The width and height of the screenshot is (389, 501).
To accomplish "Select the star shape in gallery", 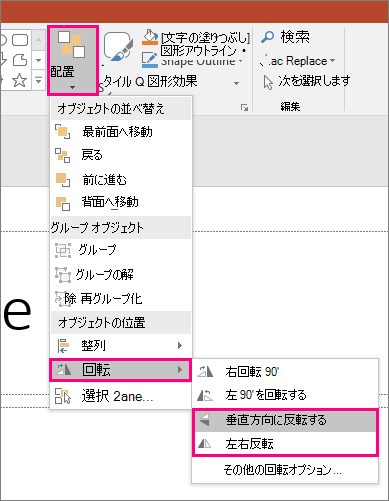I will 19,80.
